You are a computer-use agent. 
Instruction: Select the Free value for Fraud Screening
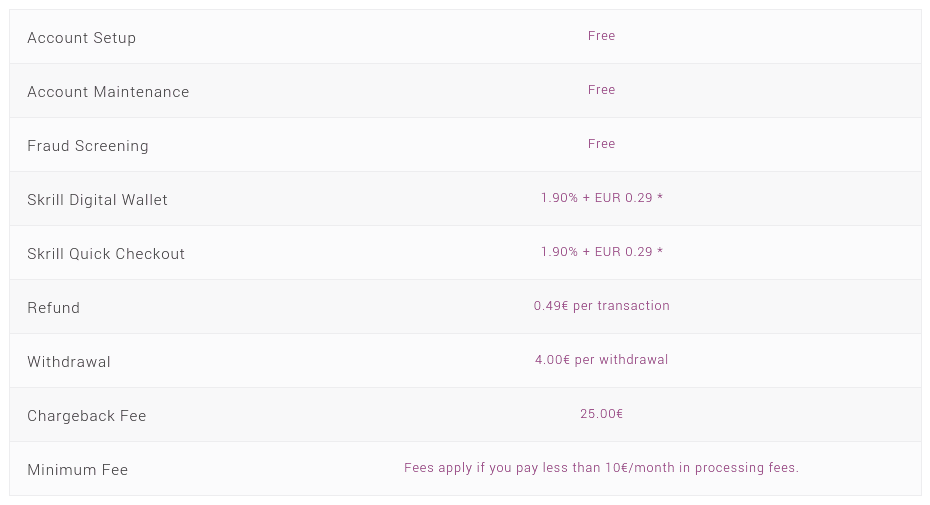point(601,144)
